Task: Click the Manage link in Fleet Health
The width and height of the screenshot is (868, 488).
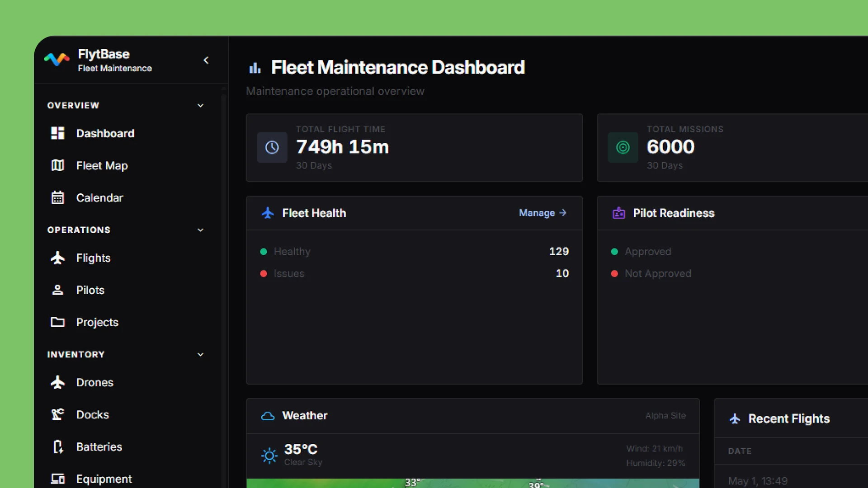Action: 542,213
